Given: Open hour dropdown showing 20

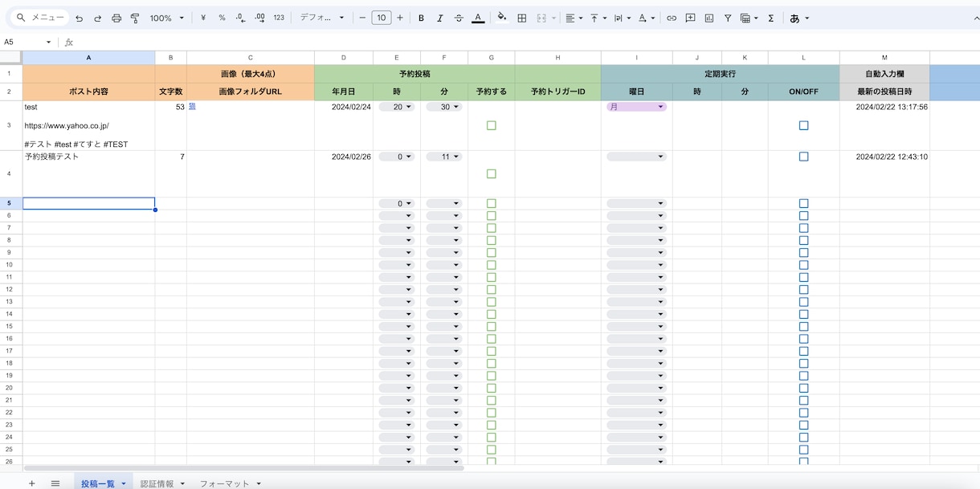Looking at the screenshot, I should [397, 107].
